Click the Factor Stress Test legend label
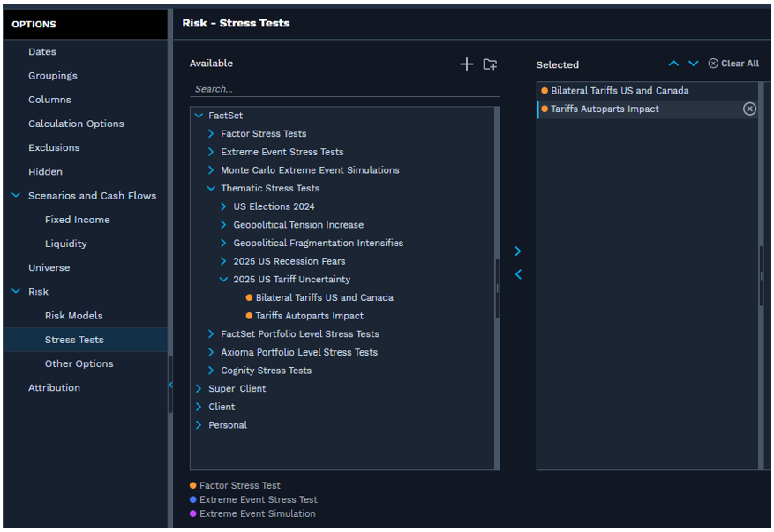 coord(240,485)
